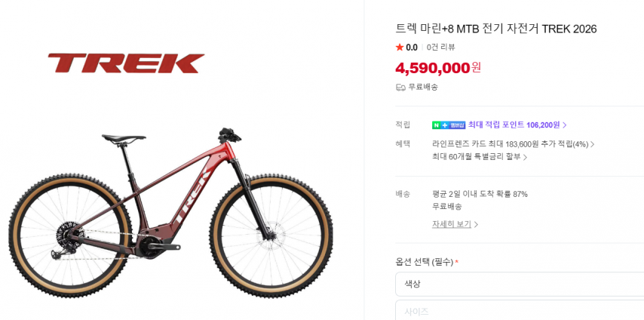Image resolution: width=644 pixels, height=320 pixels.
Task: Open the 사이즈 option dropdown
Action: [x=520, y=310]
